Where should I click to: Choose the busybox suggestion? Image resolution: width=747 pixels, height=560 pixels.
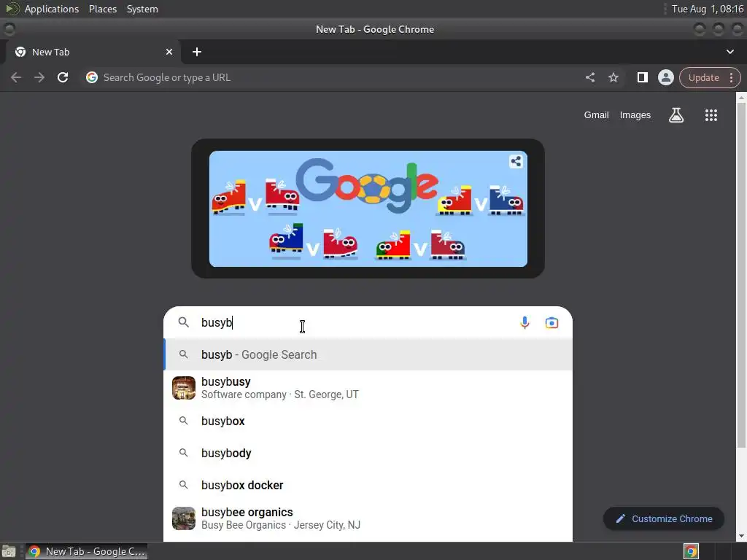pyautogui.click(x=368, y=421)
